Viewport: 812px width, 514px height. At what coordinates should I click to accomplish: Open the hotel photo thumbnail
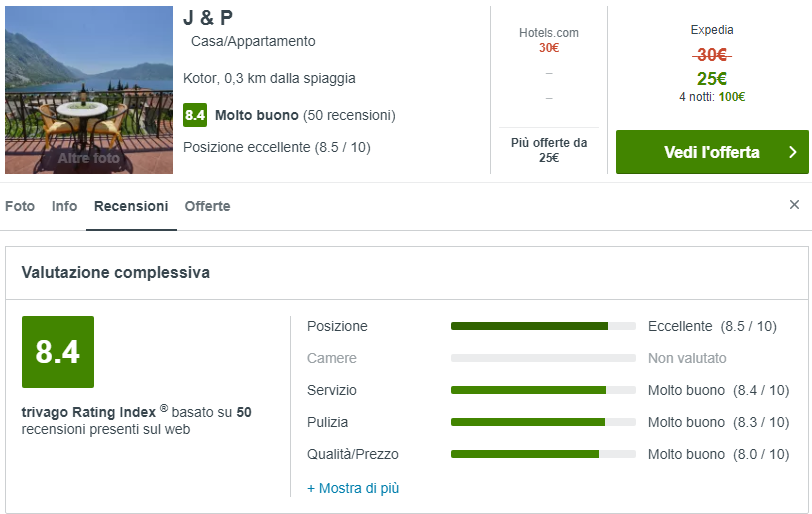(x=88, y=90)
